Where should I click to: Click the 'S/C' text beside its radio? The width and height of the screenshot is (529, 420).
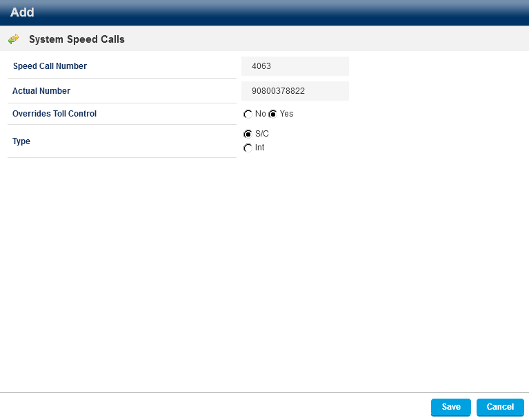point(261,134)
